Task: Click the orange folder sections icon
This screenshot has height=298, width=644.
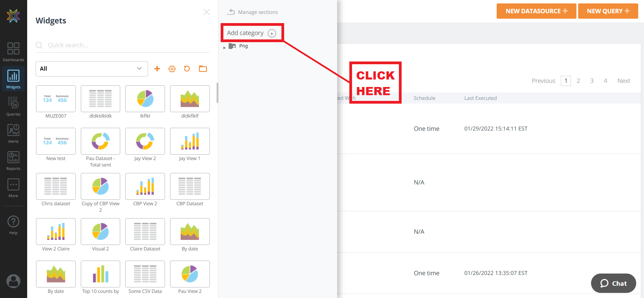Action: coord(203,69)
